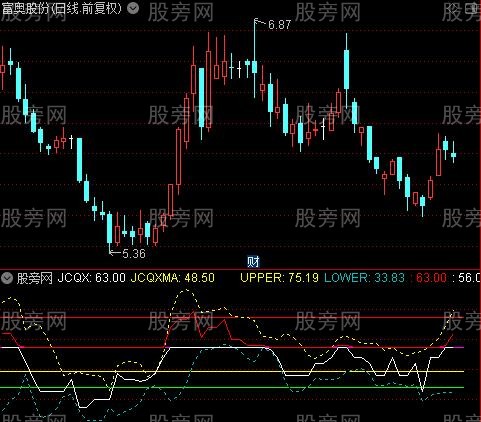Click the blue 财 marker icon
Viewport: 481px width, 422px height.
coord(253,262)
